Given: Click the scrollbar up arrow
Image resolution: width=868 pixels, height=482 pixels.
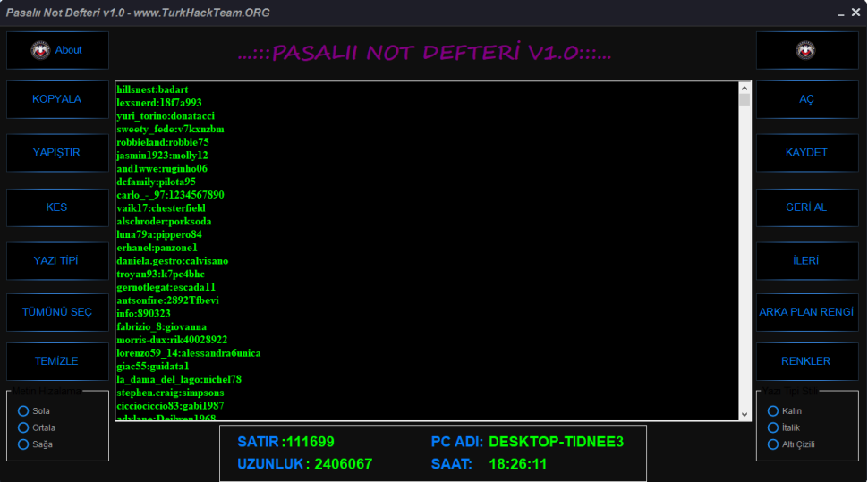Looking at the screenshot, I should tap(745, 88).
